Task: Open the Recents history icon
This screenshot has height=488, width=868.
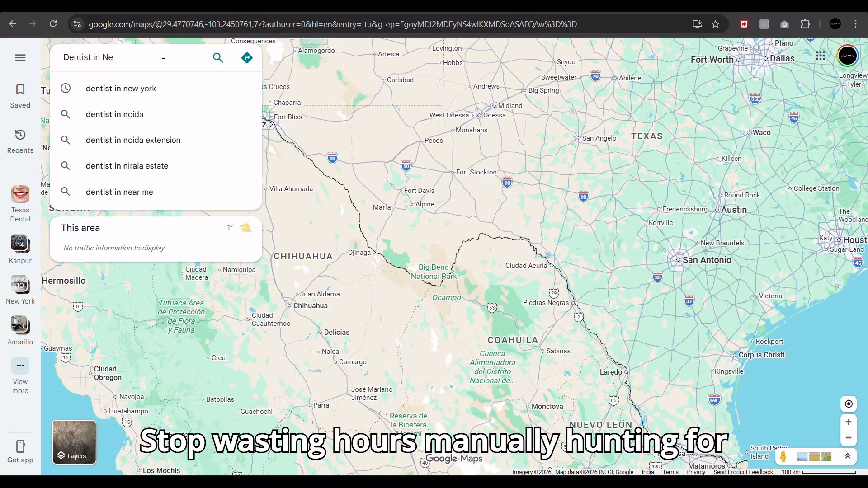Action: pyautogui.click(x=20, y=135)
